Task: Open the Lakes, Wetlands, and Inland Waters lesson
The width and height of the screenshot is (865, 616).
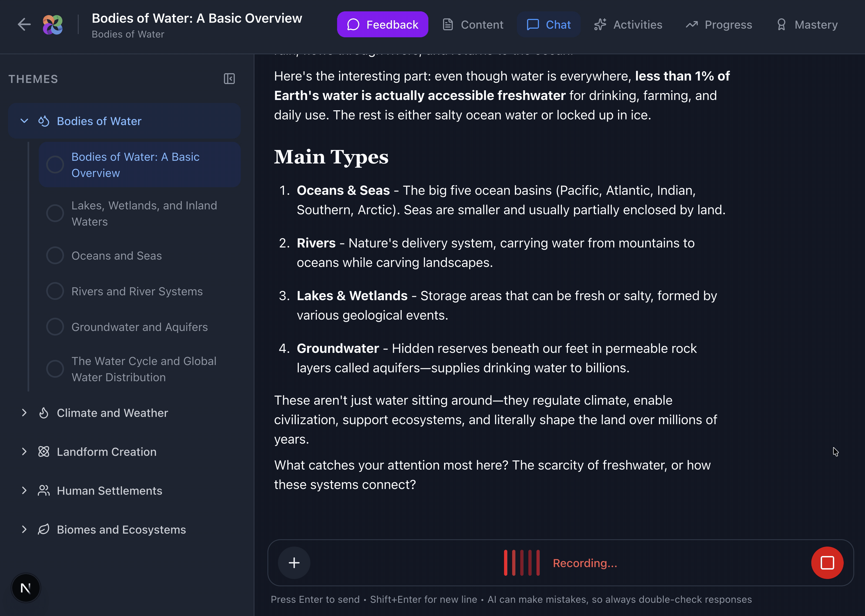Action: pyautogui.click(x=144, y=213)
